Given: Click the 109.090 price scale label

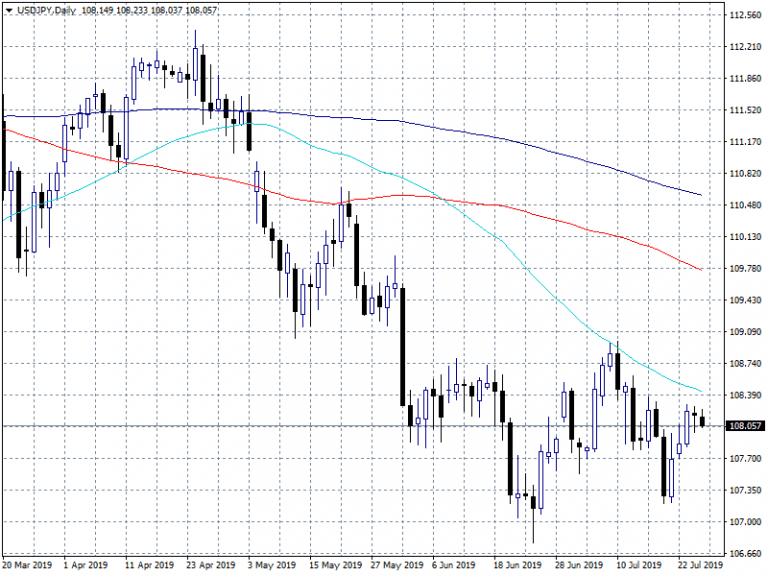Looking at the screenshot, I should 746,332.
